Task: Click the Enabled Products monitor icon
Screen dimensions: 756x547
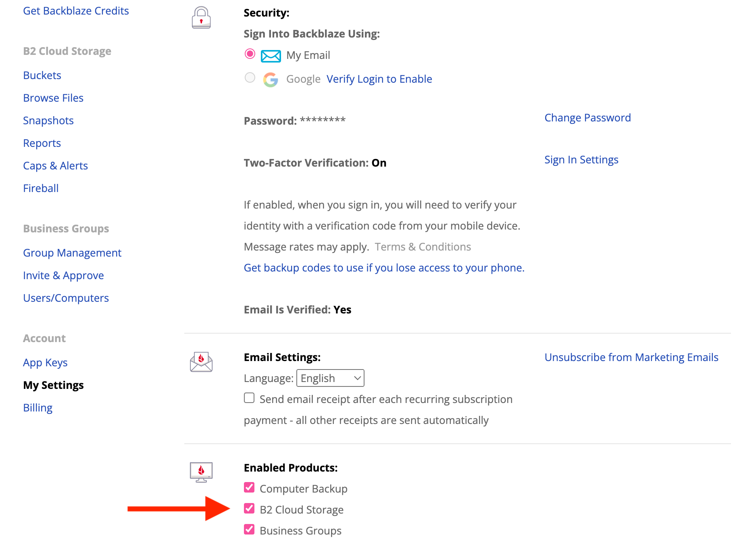Action: (201, 472)
